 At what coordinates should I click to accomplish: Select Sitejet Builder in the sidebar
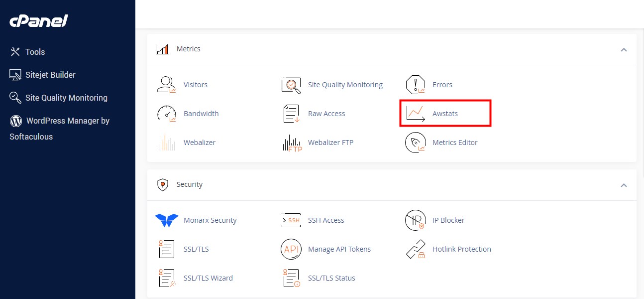tap(50, 75)
